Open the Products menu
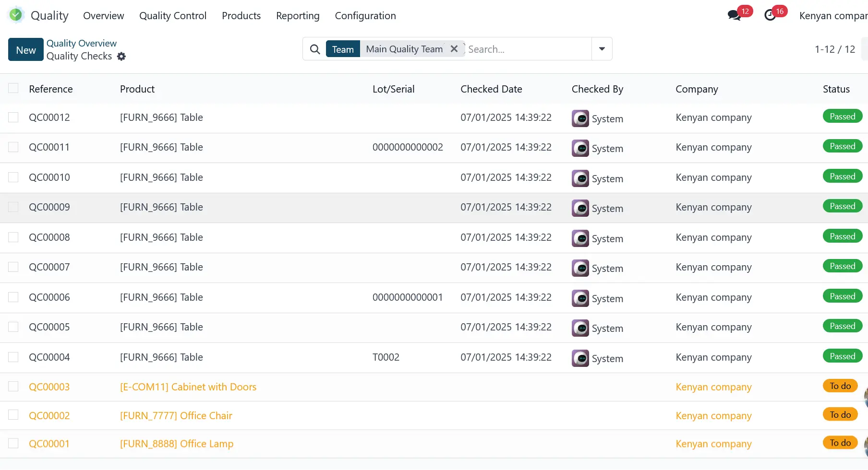Image resolution: width=868 pixels, height=470 pixels. 241,16
